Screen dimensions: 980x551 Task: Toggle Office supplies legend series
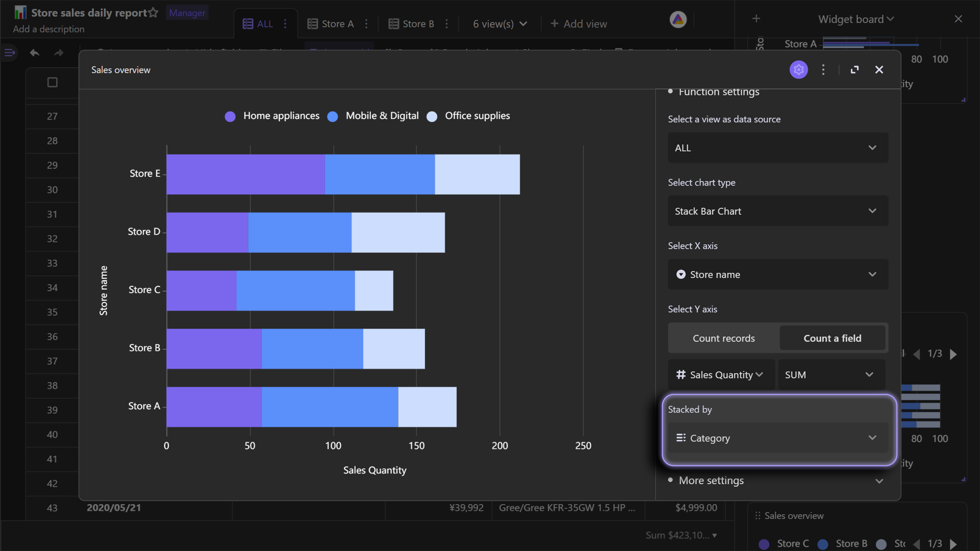pyautogui.click(x=468, y=116)
